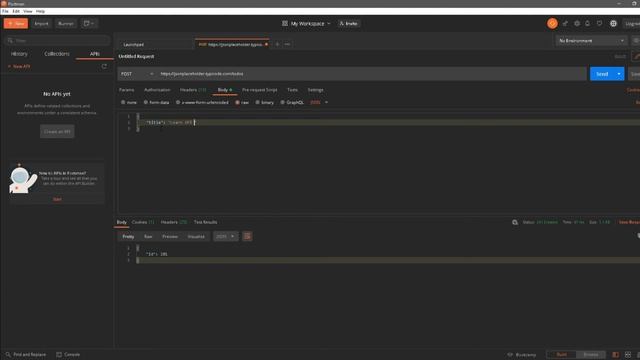Click the satellite capture requests icon
The height and width of the screenshot is (360, 640).
tap(565, 24)
